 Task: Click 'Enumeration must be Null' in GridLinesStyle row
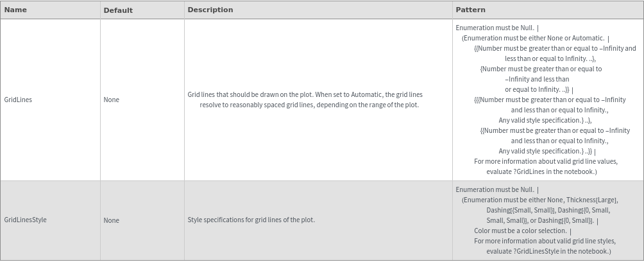495,189
